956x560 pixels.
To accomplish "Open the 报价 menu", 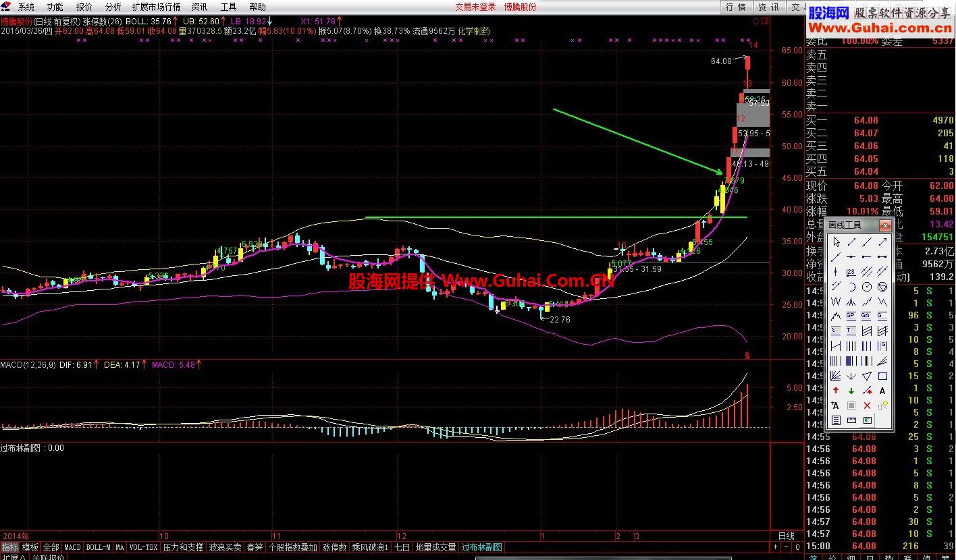I will (x=84, y=7).
